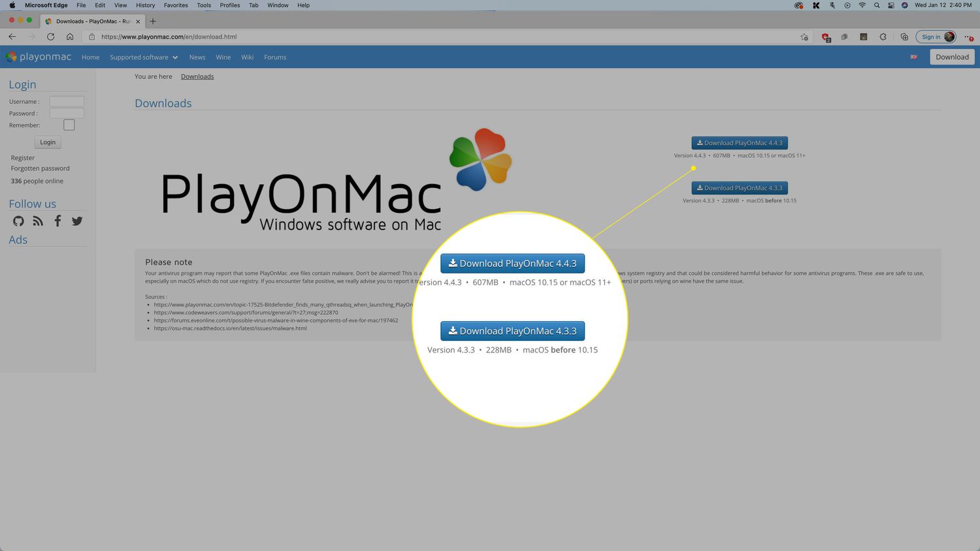Click the RSS feed icon
Viewport: 980px width, 551px height.
[38, 221]
